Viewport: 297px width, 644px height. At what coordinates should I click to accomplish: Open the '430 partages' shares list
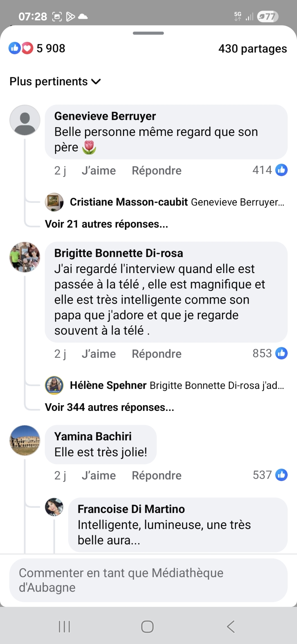pos(253,49)
